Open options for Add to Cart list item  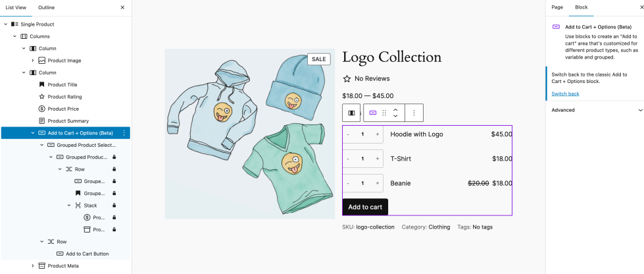point(124,133)
